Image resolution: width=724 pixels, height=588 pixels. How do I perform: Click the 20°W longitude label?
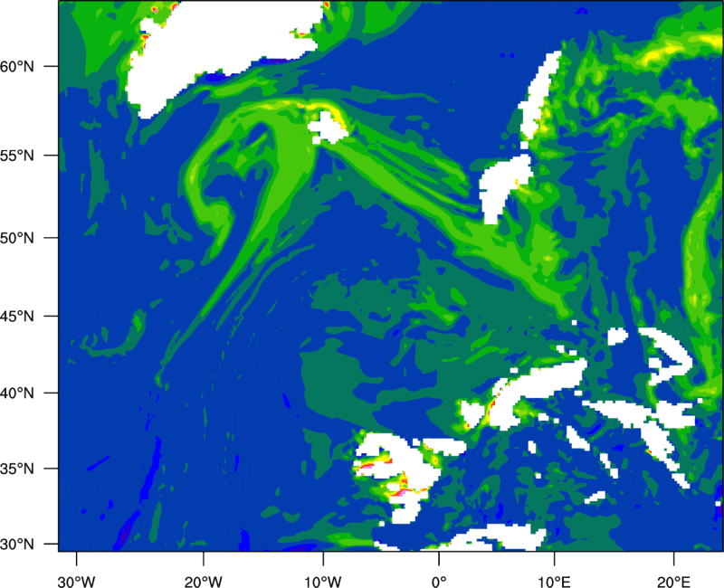coord(204,582)
